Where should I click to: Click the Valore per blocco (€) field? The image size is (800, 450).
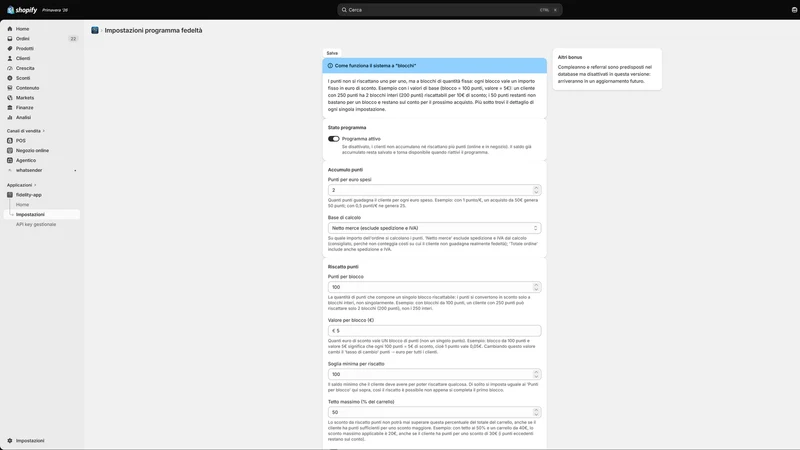pos(434,331)
